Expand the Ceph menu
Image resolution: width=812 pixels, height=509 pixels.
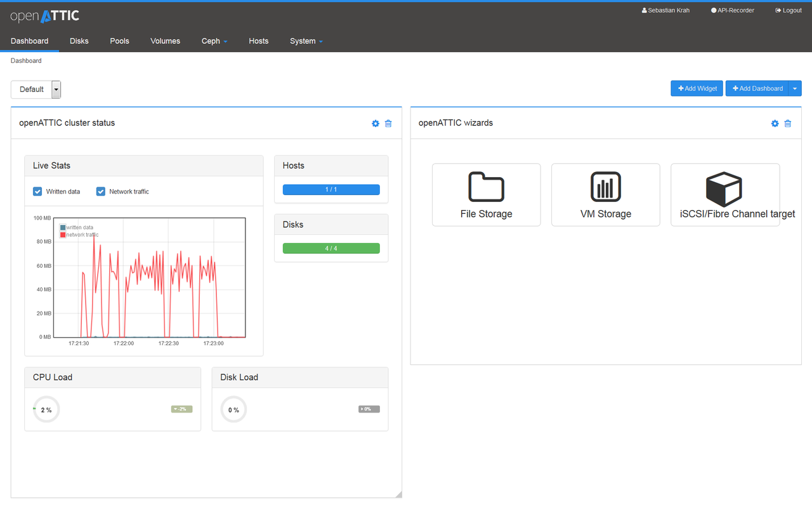[x=214, y=41]
